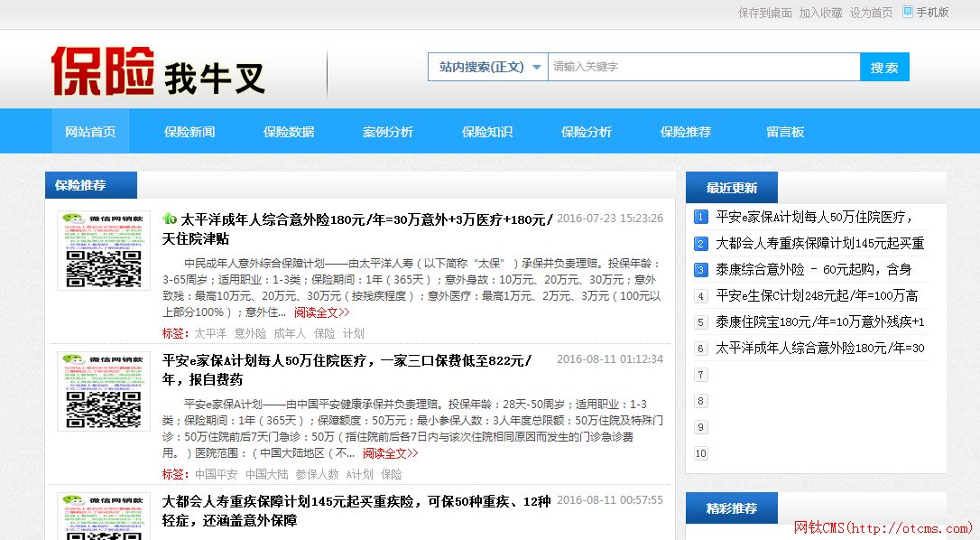The width and height of the screenshot is (980, 540).
Task: Open the 保险分析 navigation item
Action: 587,132
